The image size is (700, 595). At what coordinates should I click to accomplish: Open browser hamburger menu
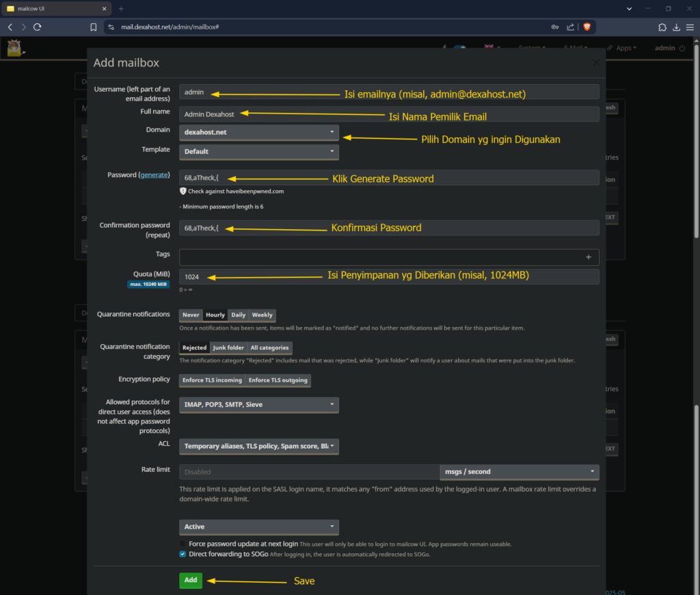tap(690, 27)
